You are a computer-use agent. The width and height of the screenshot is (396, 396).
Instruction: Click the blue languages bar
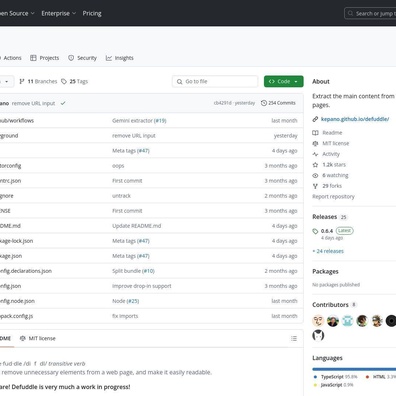354,369
